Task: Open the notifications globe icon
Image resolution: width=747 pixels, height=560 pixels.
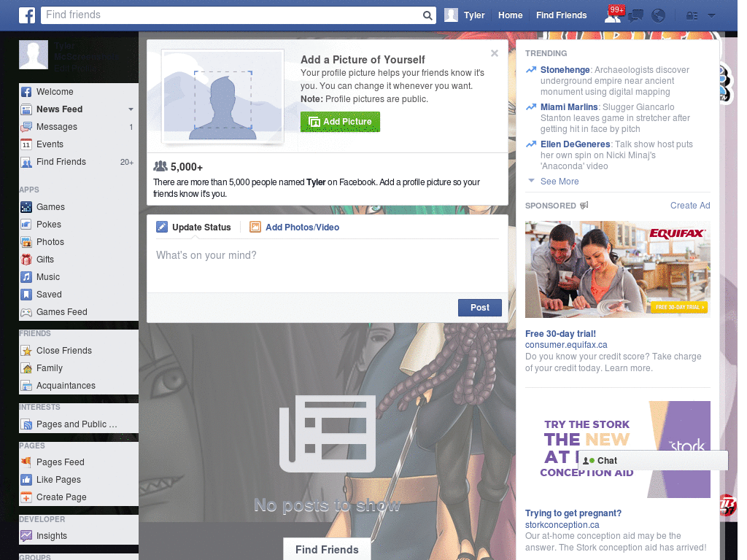Action: coord(659,16)
